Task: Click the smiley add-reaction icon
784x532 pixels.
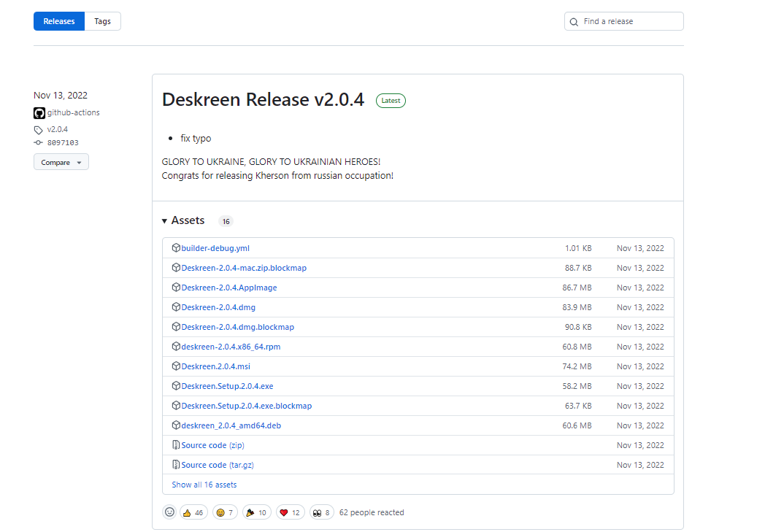Action: [169, 512]
